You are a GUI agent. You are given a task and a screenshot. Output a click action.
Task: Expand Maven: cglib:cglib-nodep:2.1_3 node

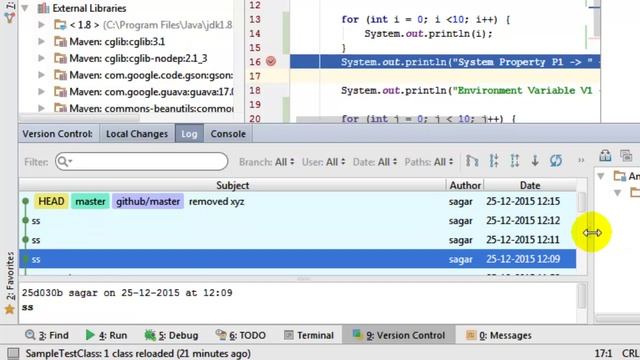pyautogui.click(x=41, y=58)
